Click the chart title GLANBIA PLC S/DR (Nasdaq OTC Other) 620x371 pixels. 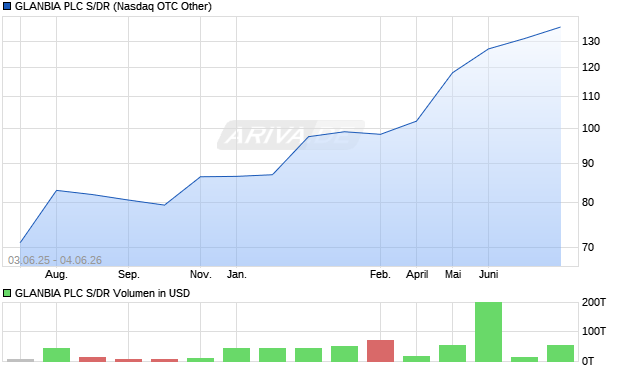point(113,6)
